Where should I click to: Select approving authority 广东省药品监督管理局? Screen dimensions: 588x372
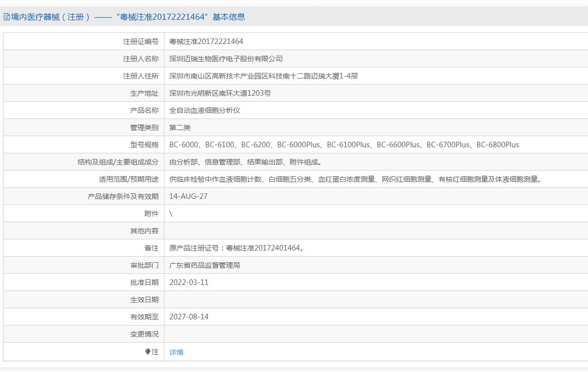coord(204,266)
